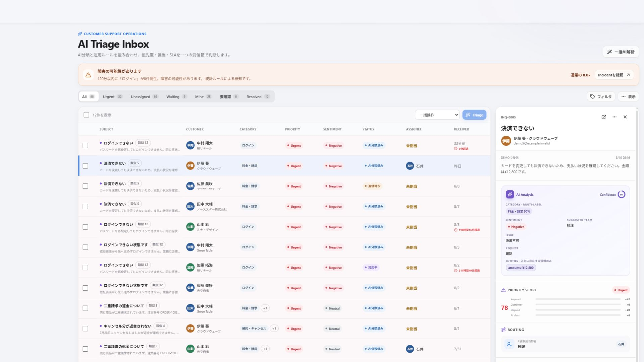
Task: Click the 伊藤 葵 avatar in the detail panel
Action: tap(506, 141)
